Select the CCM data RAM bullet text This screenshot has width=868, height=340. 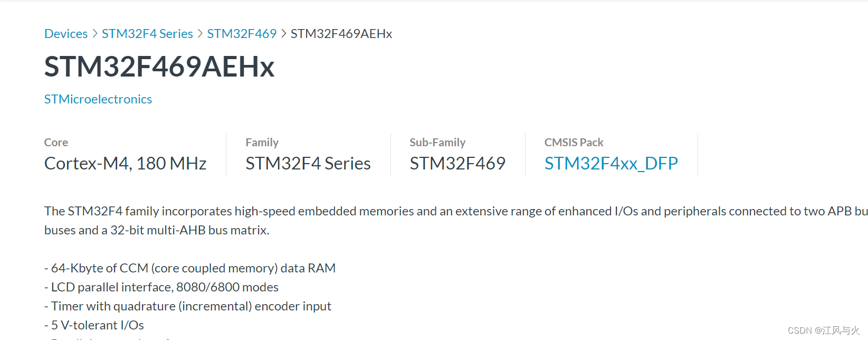[x=190, y=268]
